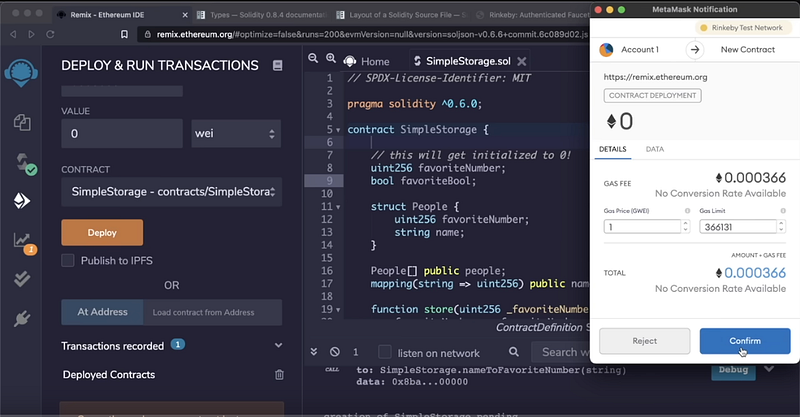Fold struct People at line 11 arrow
The image size is (800, 417).
pos(338,207)
